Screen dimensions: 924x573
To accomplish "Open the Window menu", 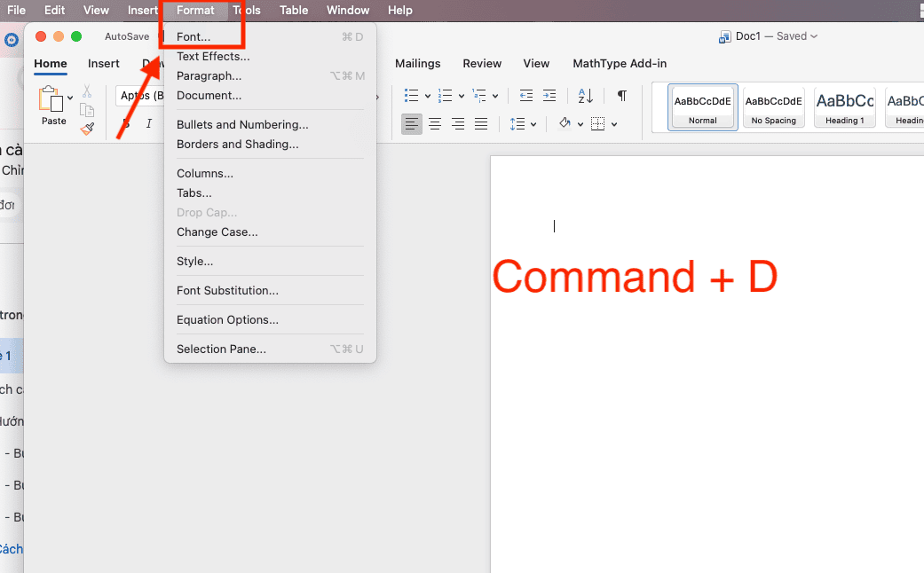I will (x=348, y=10).
